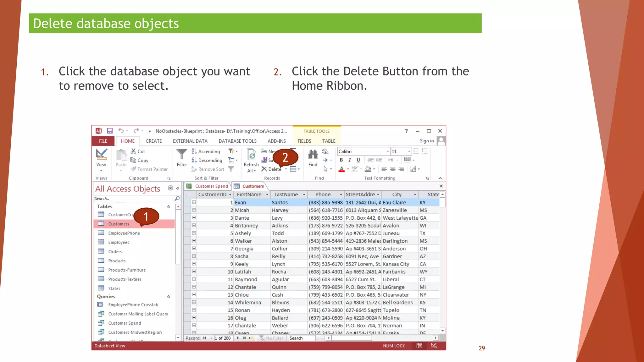Go to last record navigation button
The width and height of the screenshot is (644, 362).
(244, 338)
